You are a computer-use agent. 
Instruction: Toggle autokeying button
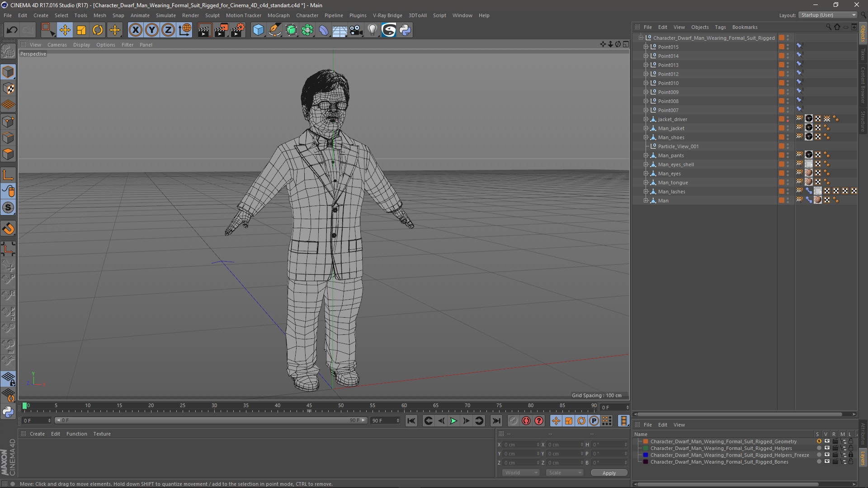point(526,421)
